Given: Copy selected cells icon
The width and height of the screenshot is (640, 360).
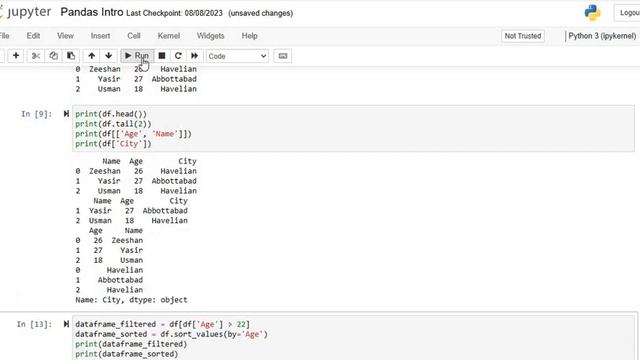Looking at the screenshot, I should (x=53, y=56).
